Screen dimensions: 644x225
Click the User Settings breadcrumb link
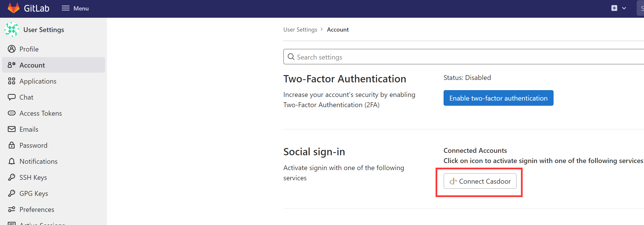[300, 29]
